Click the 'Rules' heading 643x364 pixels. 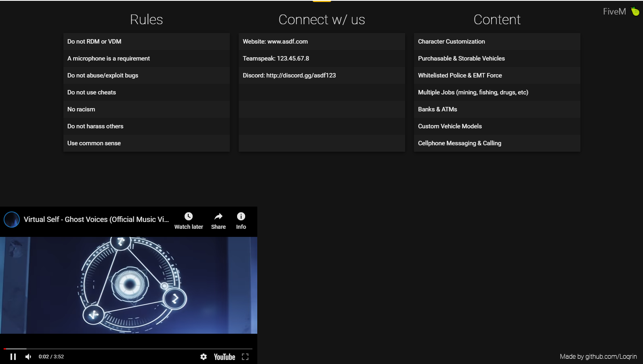tap(147, 19)
